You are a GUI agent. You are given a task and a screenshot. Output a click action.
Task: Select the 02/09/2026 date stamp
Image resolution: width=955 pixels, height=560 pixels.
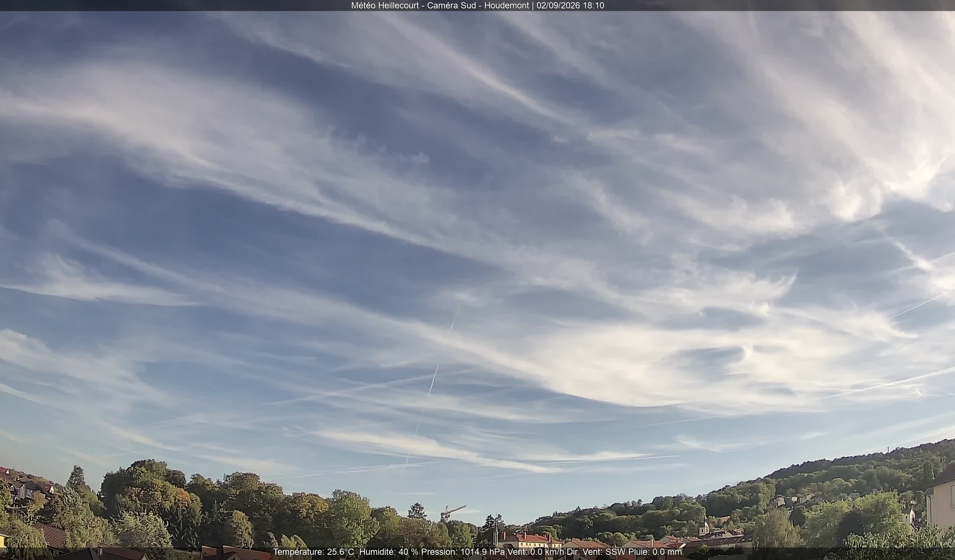pyautogui.click(x=557, y=6)
